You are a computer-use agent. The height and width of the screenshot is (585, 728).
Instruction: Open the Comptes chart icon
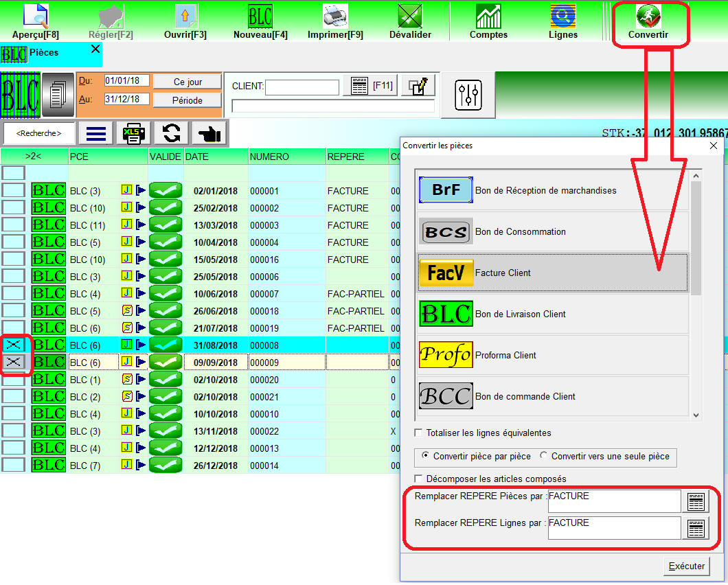tap(488, 16)
